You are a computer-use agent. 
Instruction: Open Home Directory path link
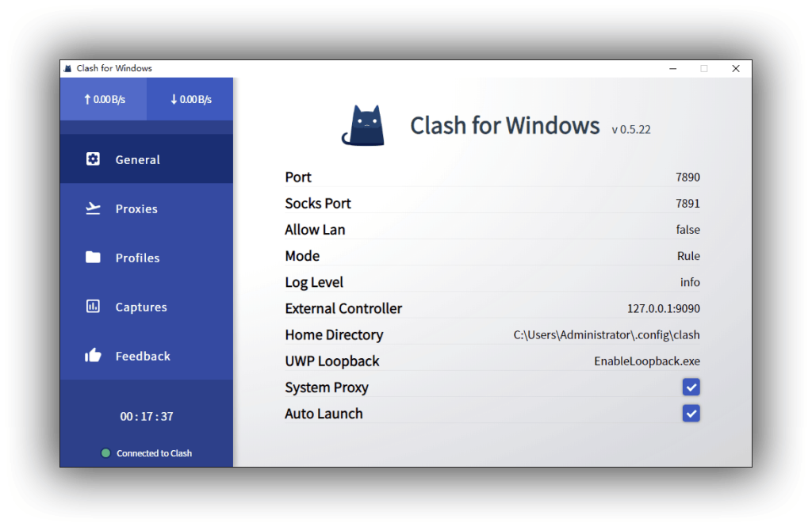[x=607, y=335]
